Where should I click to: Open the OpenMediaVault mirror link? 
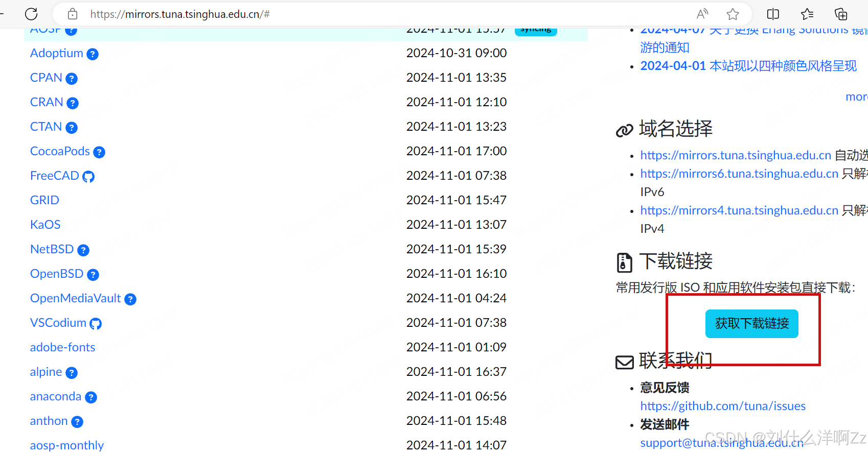pyautogui.click(x=76, y=298)
